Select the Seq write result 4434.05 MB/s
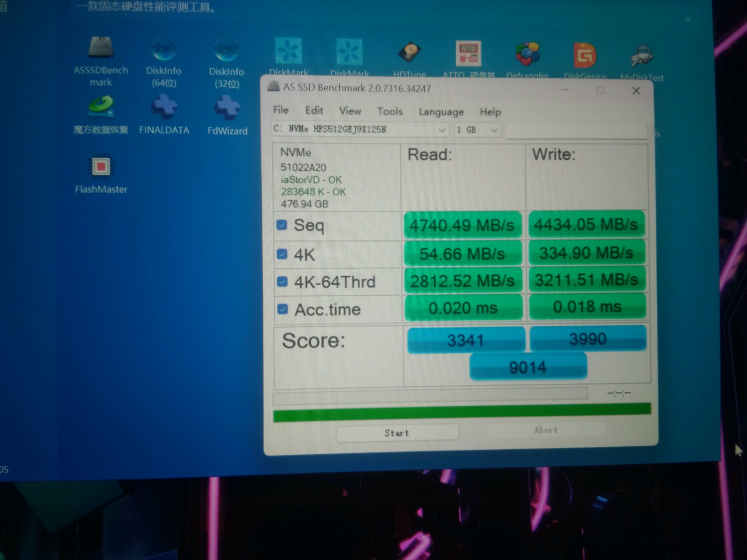747x560 pixels. 586,224
